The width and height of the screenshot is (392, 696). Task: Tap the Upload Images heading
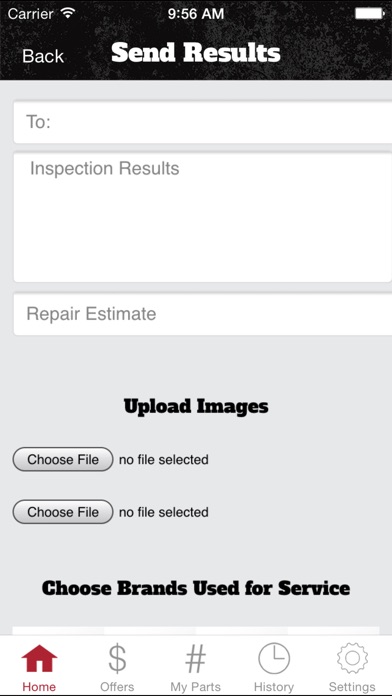pos(196,406)
